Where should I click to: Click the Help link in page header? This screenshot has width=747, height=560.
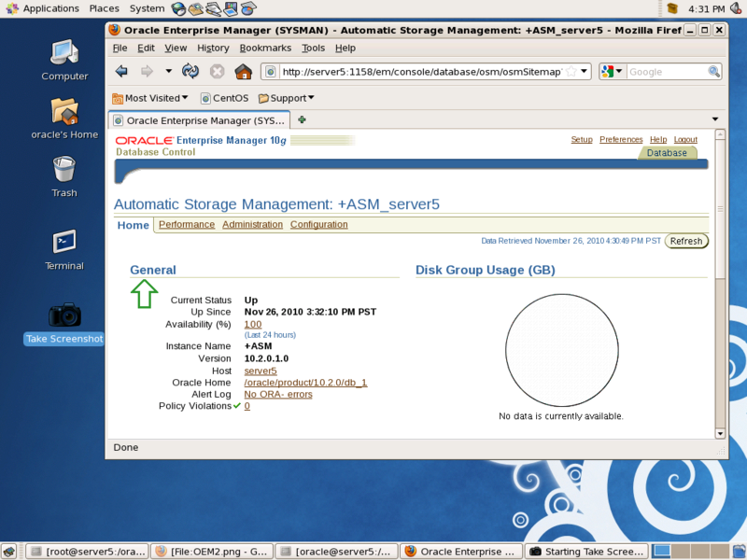coord(658,139)
